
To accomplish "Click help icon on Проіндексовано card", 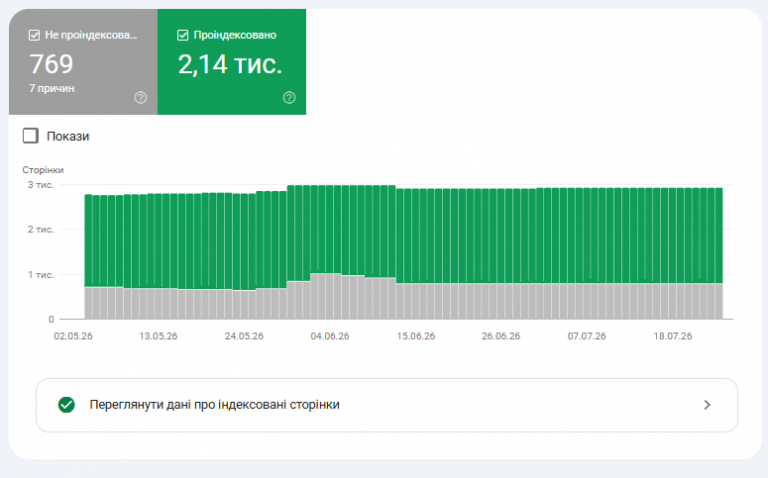I will tap(289, 97).
